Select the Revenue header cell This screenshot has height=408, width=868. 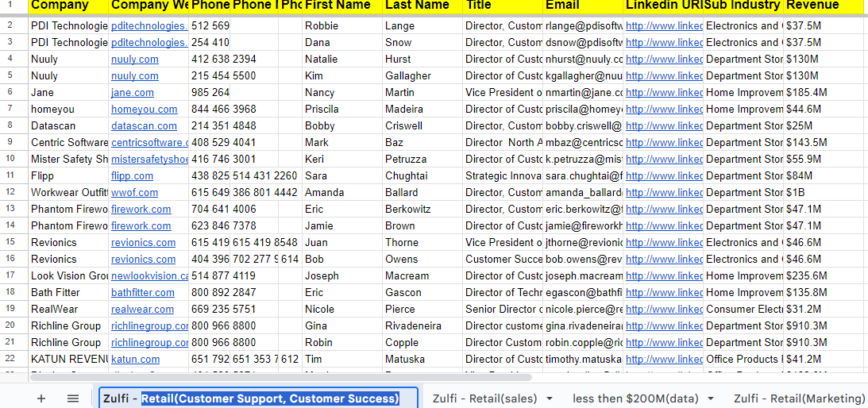(825, 6)
